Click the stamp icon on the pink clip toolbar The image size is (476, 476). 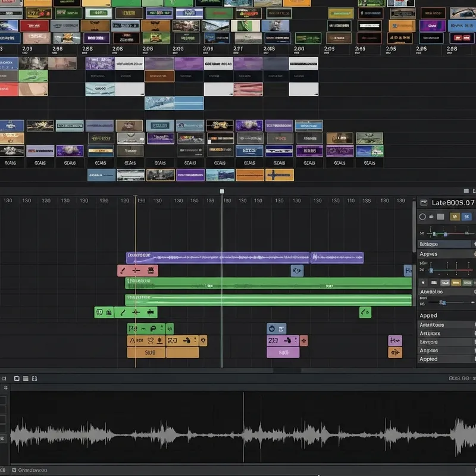tap(150, 269)
